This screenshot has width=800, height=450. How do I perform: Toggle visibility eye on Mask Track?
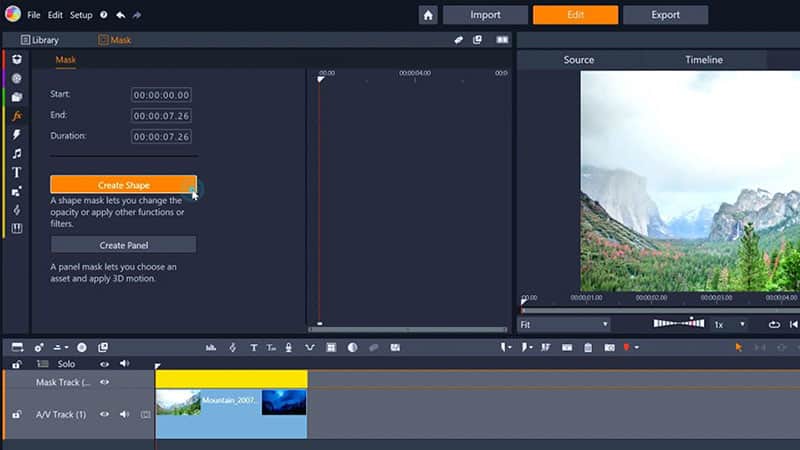coord(104,382)
